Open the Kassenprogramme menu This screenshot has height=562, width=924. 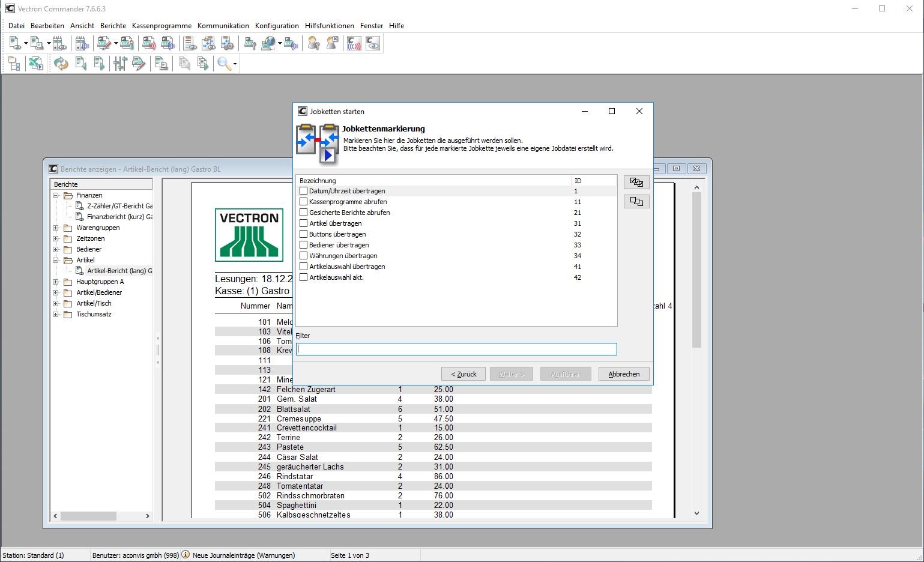tap(162, 26)
